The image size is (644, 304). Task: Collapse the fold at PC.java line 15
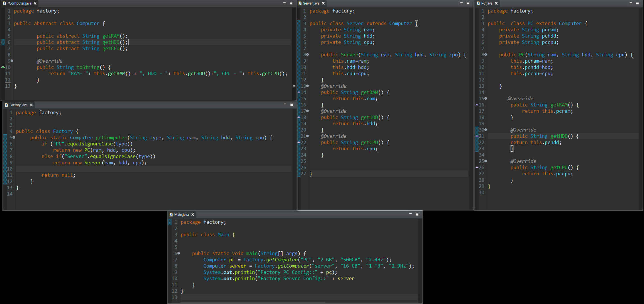(485, 98)
